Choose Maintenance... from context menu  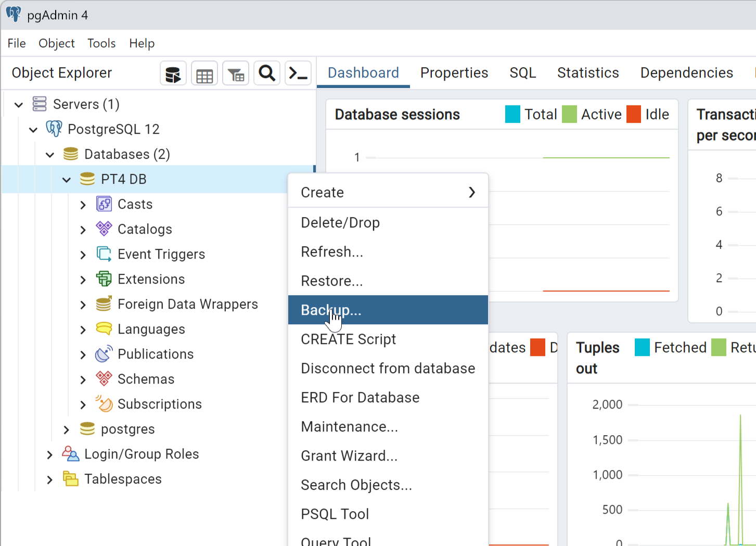(x=388, y=427)
